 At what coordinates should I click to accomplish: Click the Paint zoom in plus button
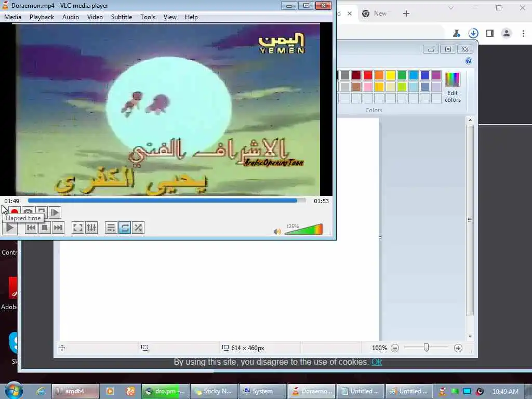pos(458,348)
